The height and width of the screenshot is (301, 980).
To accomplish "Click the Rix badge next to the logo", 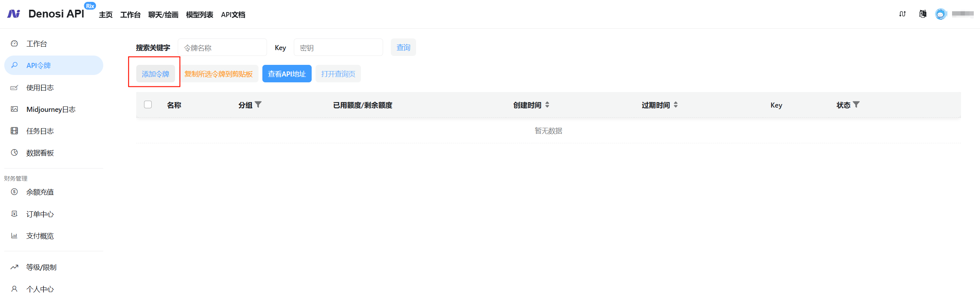I will (x=90, y=6).
